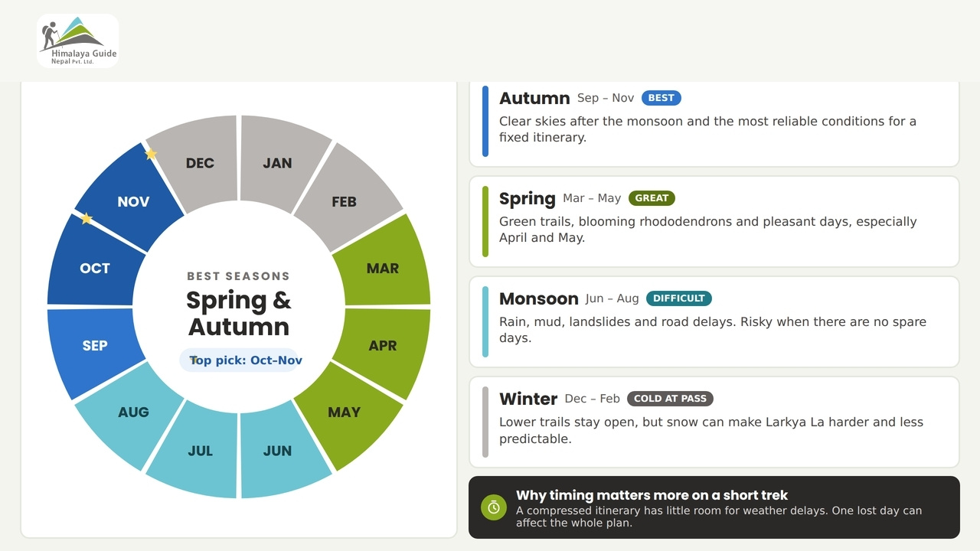The image size is (980, 551).
Task: Click the BEST badge next to Autumn
Action: coord(661,98)
